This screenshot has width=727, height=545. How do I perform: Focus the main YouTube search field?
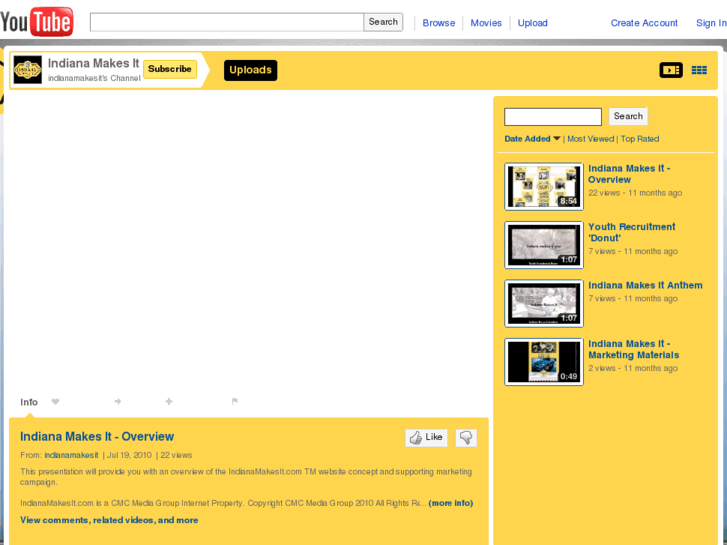pos(227,22)
